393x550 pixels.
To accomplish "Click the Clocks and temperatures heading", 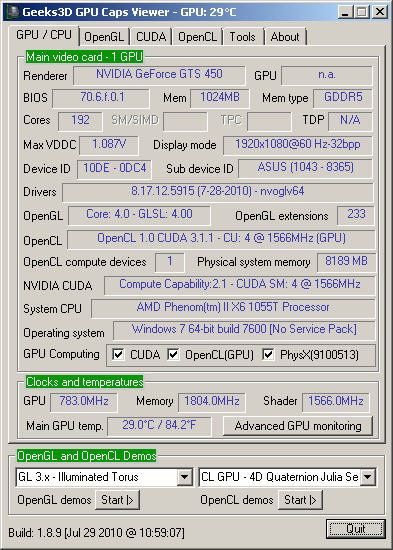I will coord(85,382).
